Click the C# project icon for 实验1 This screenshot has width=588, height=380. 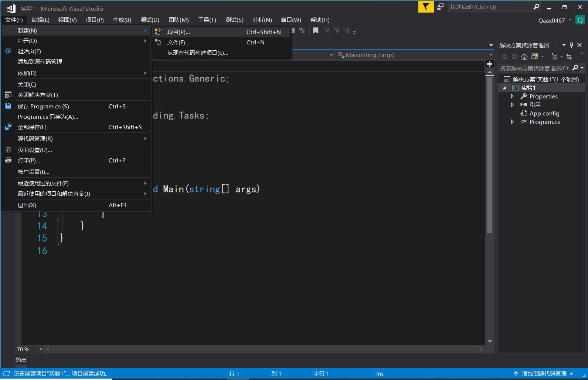515,88
